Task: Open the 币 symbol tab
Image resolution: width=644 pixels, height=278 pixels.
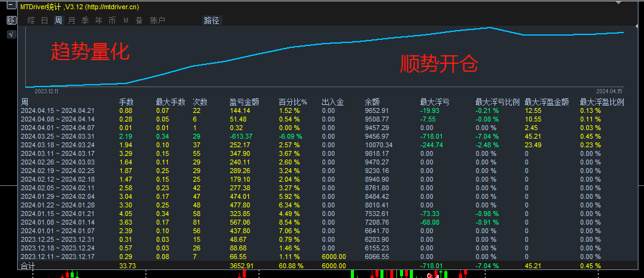Action: [x=112, y=20]
